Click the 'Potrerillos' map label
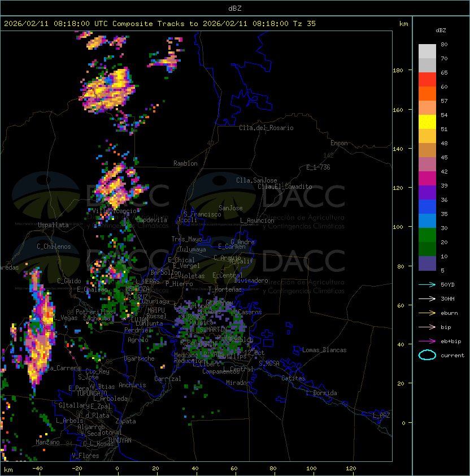 coord(94,312)
